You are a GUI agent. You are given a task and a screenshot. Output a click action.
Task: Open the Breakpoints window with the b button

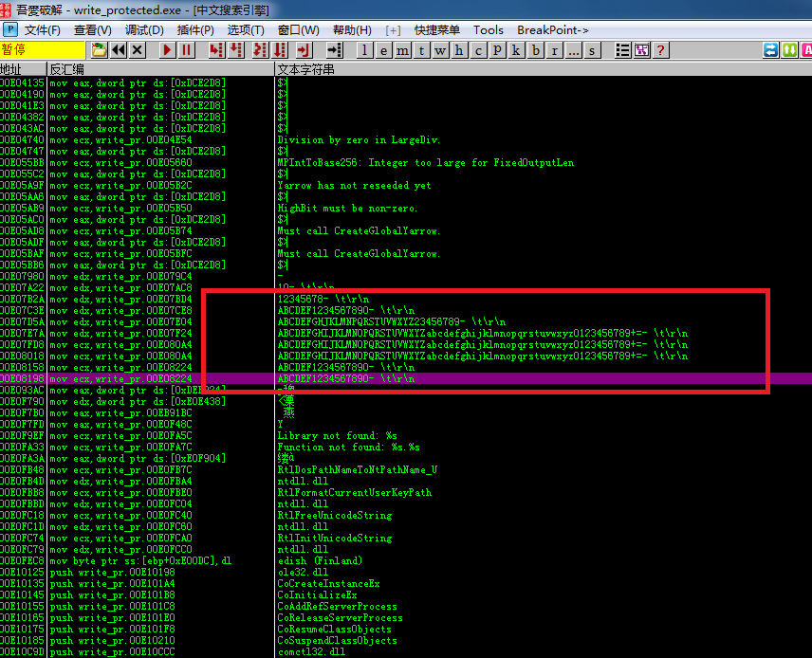click(535, 50)
